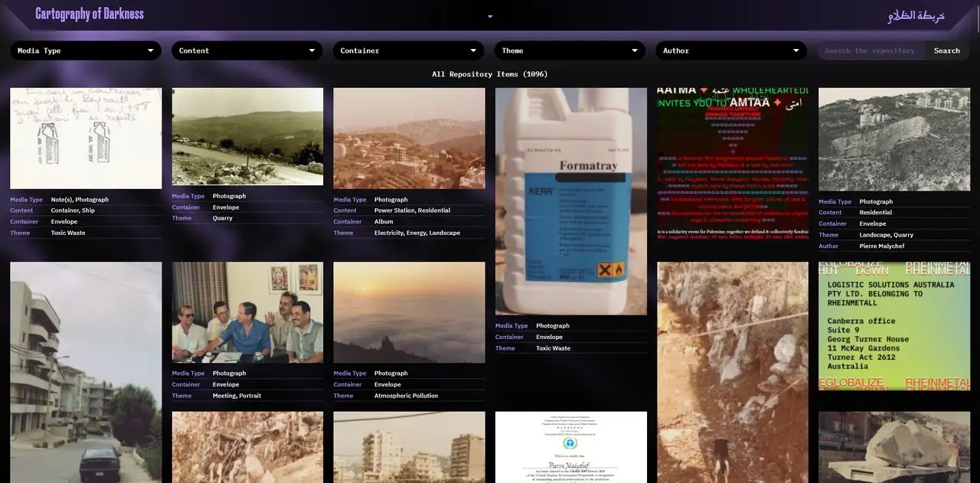Image resolution: width=980 pixels, height=483 pixels.
Task: Open the sepia hillside town photograph
Action: (409, 138)
